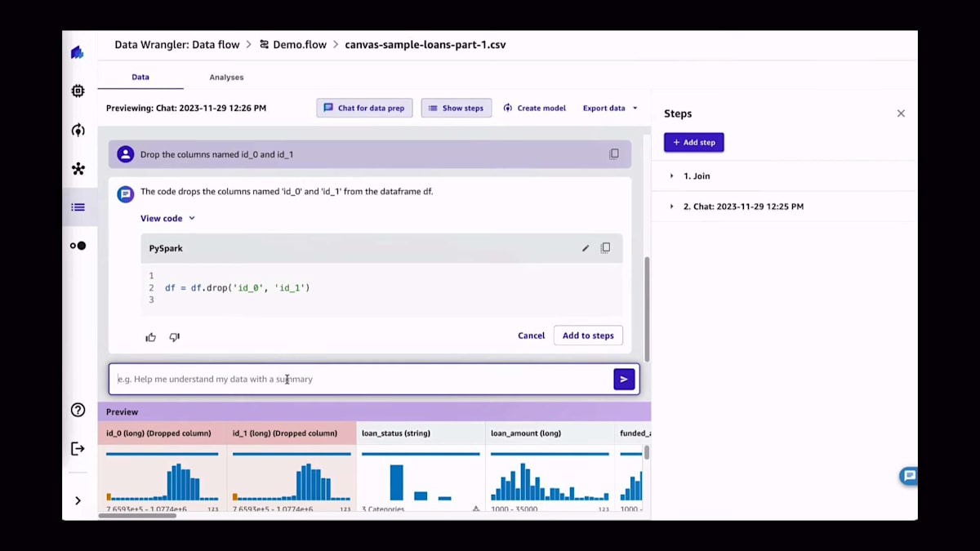980x551 pixels.
Task: Open the circular refresh sidebar icon
Action: pos(78,130)
